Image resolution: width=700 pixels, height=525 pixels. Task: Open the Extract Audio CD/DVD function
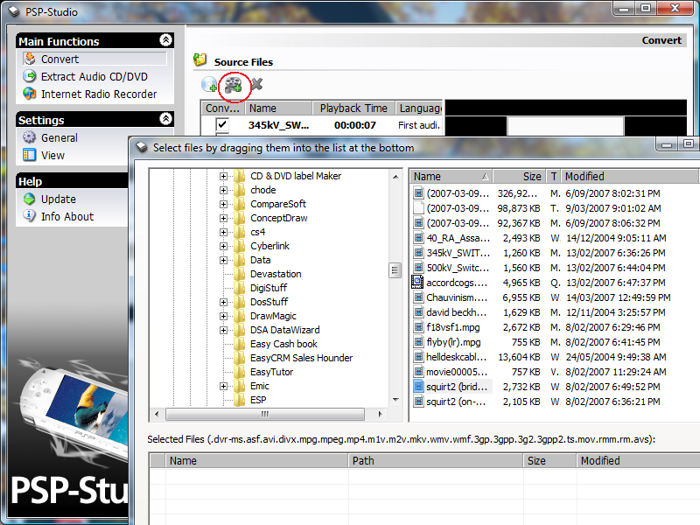tap(94, 77)
